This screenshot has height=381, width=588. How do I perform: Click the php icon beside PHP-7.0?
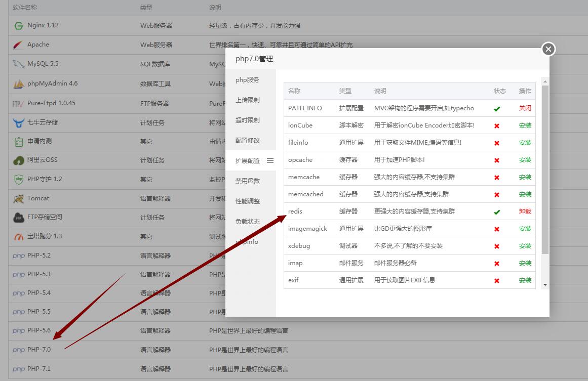(x=18, y=350)
